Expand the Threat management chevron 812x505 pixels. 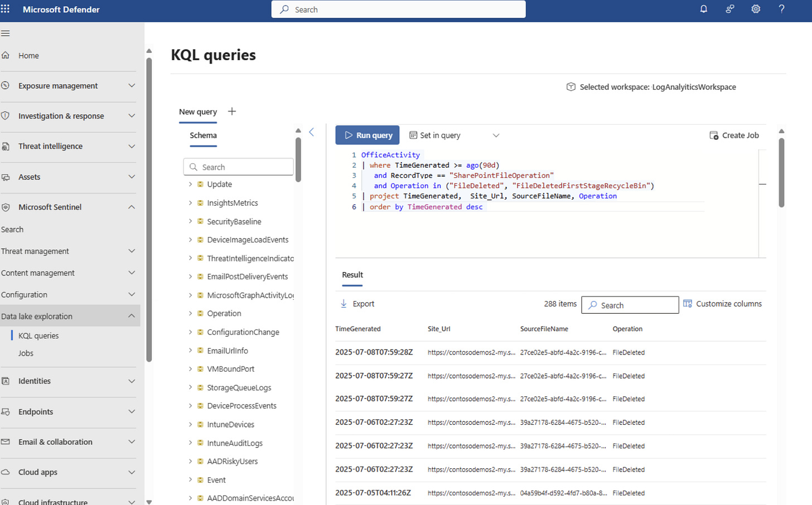[132, 251]
